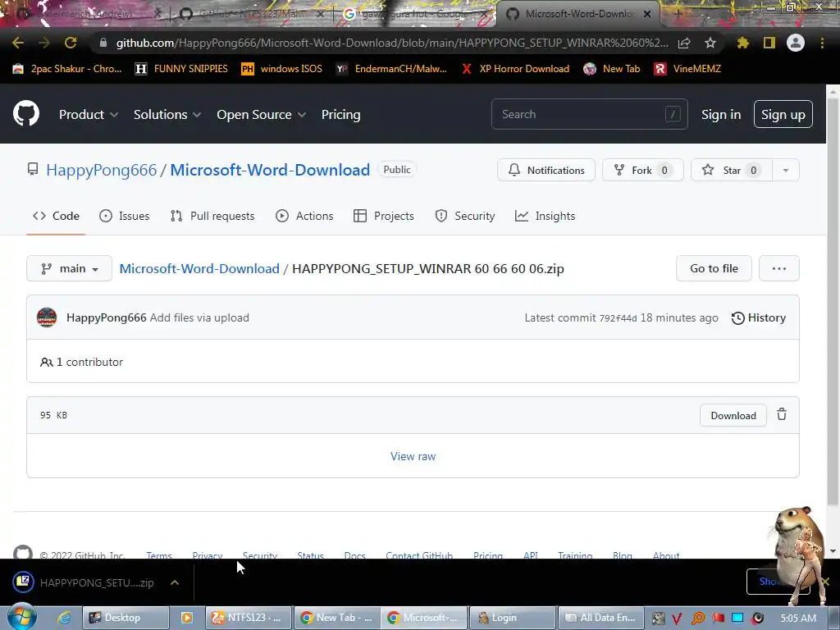View the file History

(759, 317)
